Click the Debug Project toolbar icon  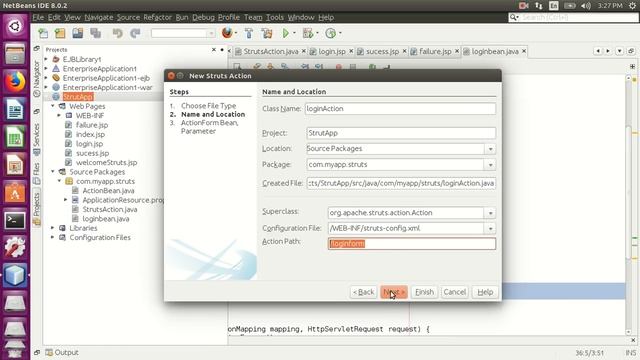(x=308, y=33)
